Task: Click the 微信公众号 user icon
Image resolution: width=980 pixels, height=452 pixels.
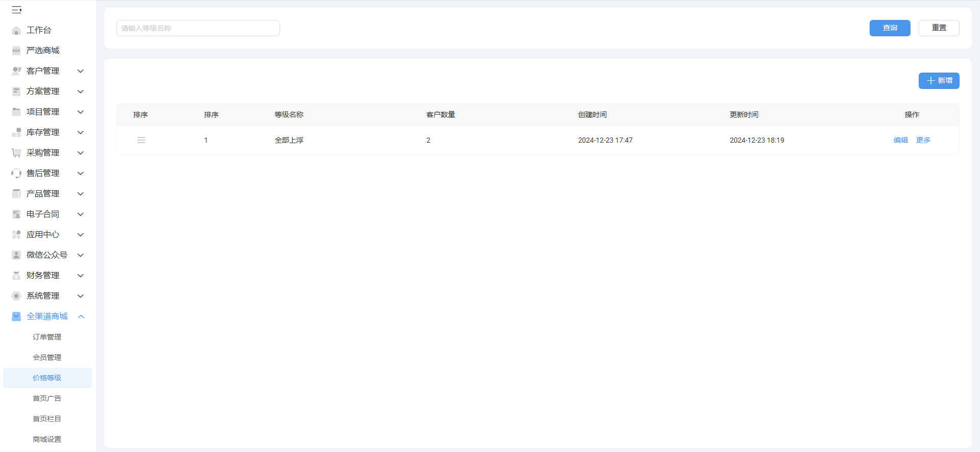Action: pyautogui.click(x=16, y=255)
